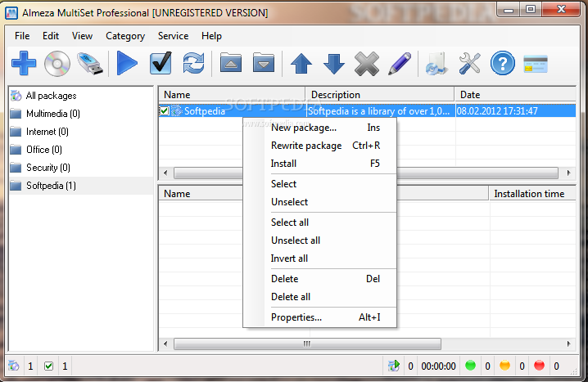The width and height of the screenshot is (588, 382).
Task: Choose Delete all in the context menu
Action: coord(320,297)
